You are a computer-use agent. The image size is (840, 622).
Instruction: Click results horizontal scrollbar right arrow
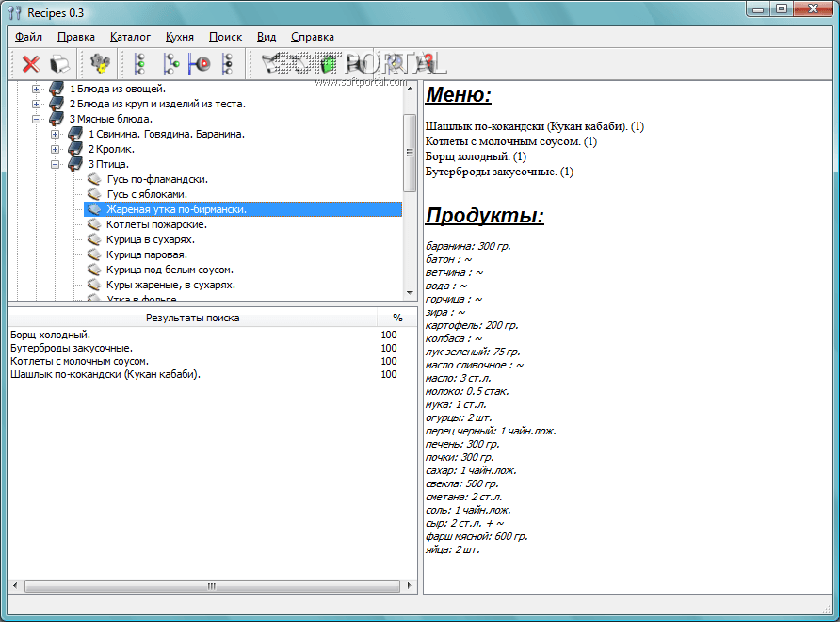tap(410, 585)
